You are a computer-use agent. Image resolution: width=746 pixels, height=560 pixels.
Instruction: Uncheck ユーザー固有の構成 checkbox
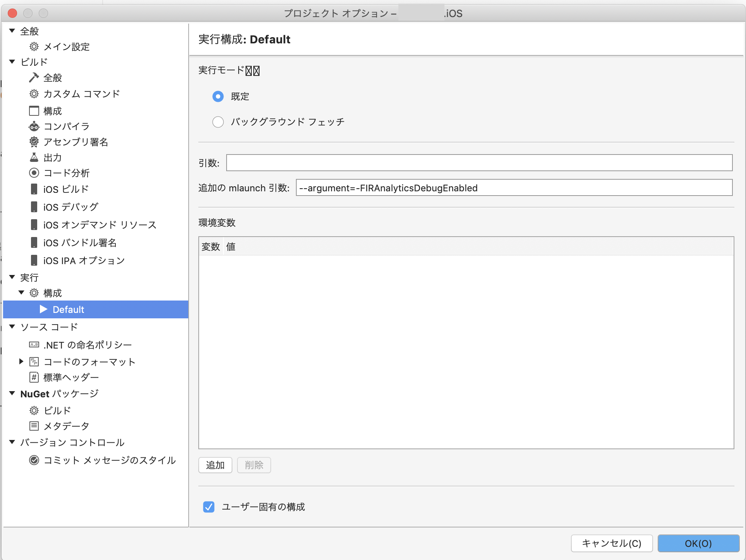coord(209,507)
